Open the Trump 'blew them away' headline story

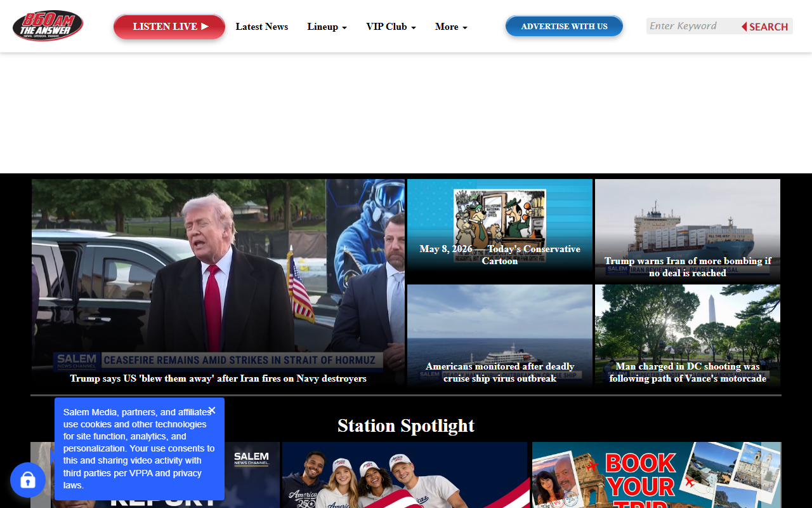(x=218, y=378)
